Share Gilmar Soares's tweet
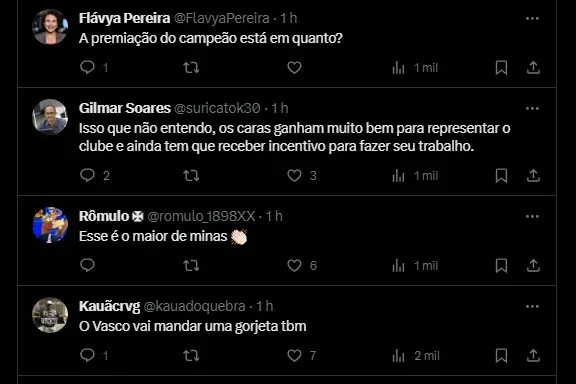Image resolution: width=576 pixels, height=384 pixels. click(x=533, y=176)
